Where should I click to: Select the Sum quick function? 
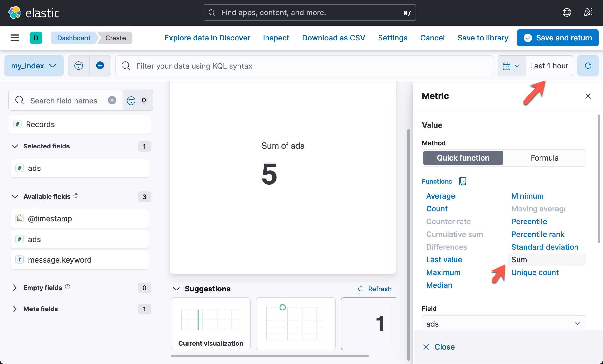click(x=519, y=259)
